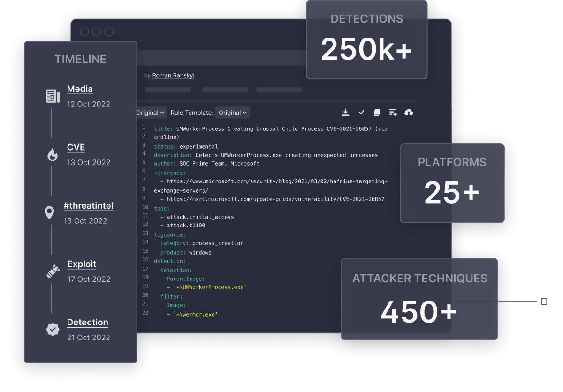Click the CVE flame icon
This screenshot has width=563, height=392.
tap(52, 154)
